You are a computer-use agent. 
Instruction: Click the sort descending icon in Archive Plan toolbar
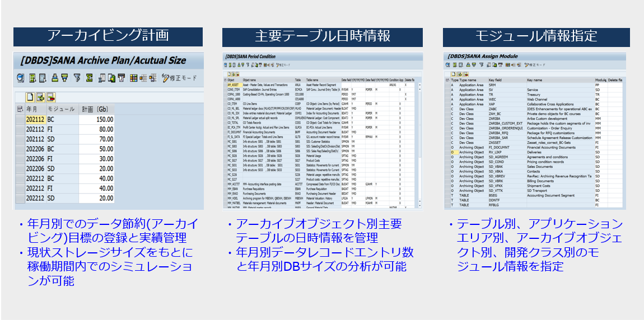[x=64, y=78]
